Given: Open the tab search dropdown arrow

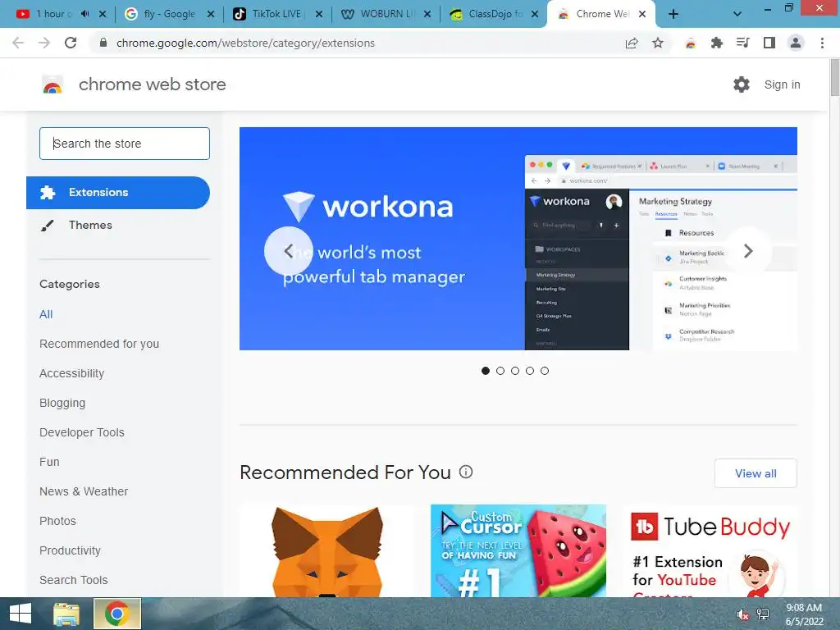Looking at the screenshot, I should pos(737,15).
